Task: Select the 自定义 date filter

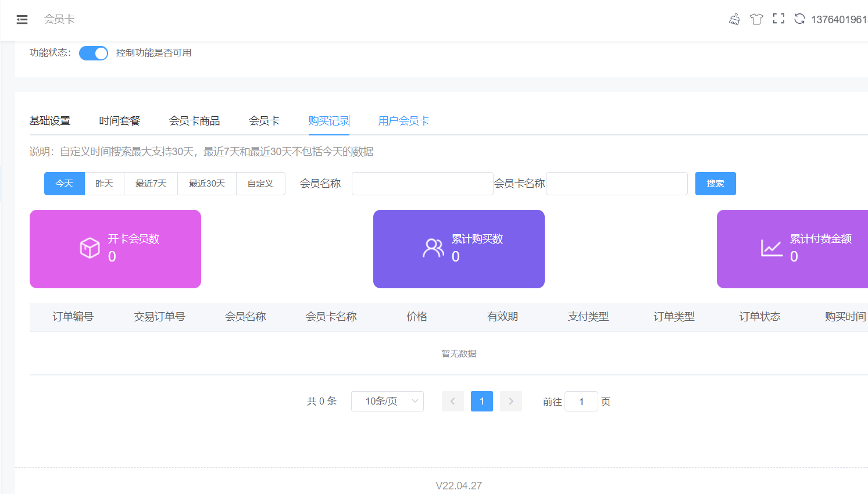Action: tap(260, 184)
